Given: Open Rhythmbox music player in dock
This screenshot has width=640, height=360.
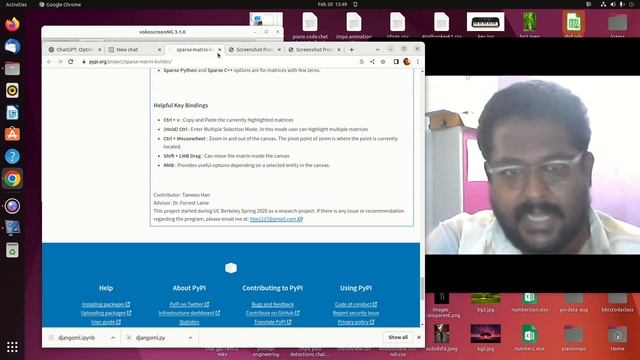Looking at the screenshot, I should [12, 91].
